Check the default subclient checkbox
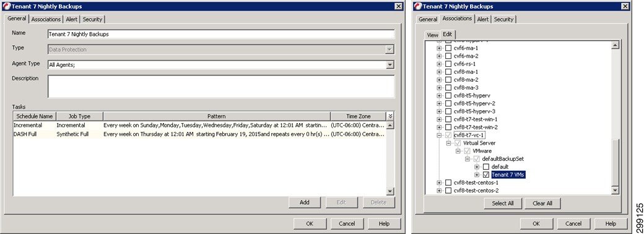 click(x=486, y=167)
